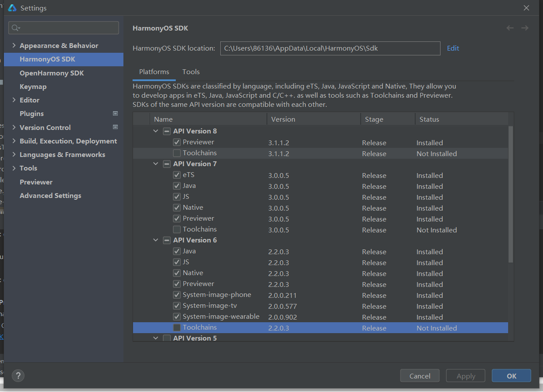Screen dimensions: 543x392
Task: Uncheck the Java 3.0.0.5 checkbox
Action: pyautogui.click(x=177, y=186)
